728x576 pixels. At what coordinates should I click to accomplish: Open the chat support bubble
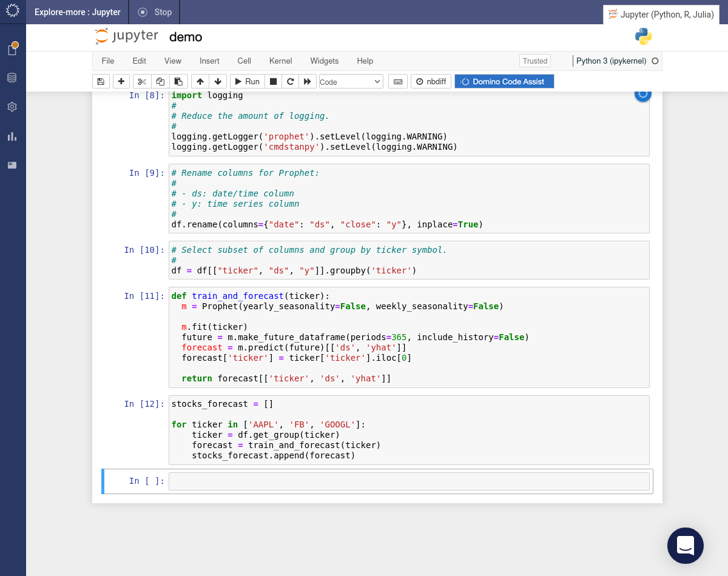[686, 546]
